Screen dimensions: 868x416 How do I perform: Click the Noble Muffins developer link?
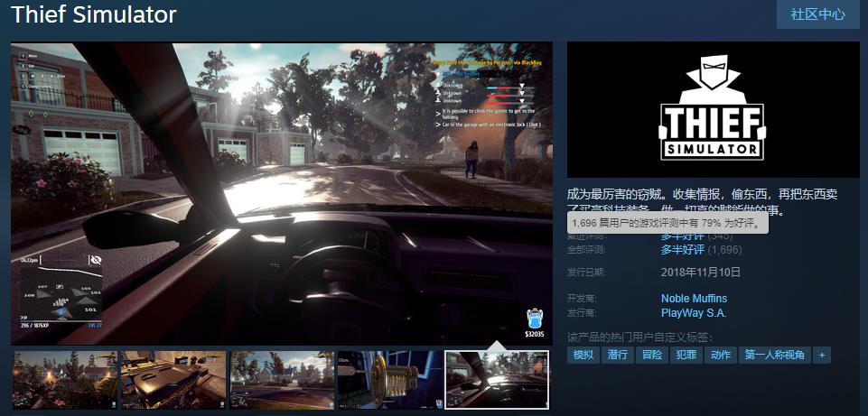click(694, 299)
